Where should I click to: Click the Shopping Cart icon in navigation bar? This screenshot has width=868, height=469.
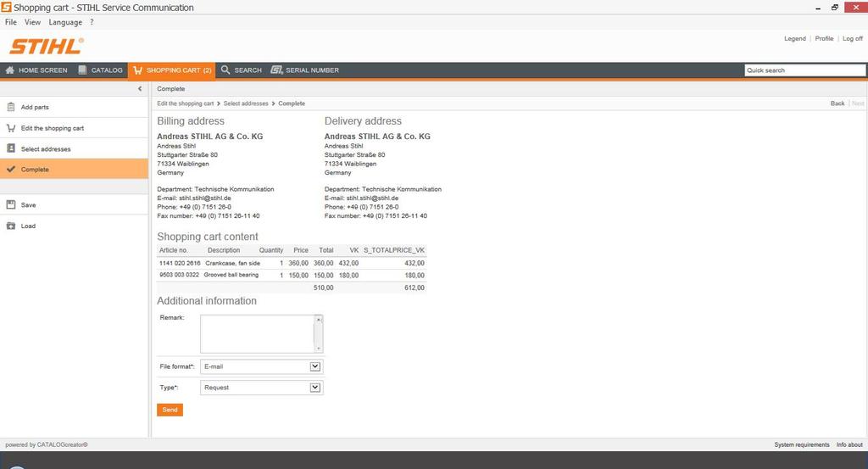coord(138,70)
